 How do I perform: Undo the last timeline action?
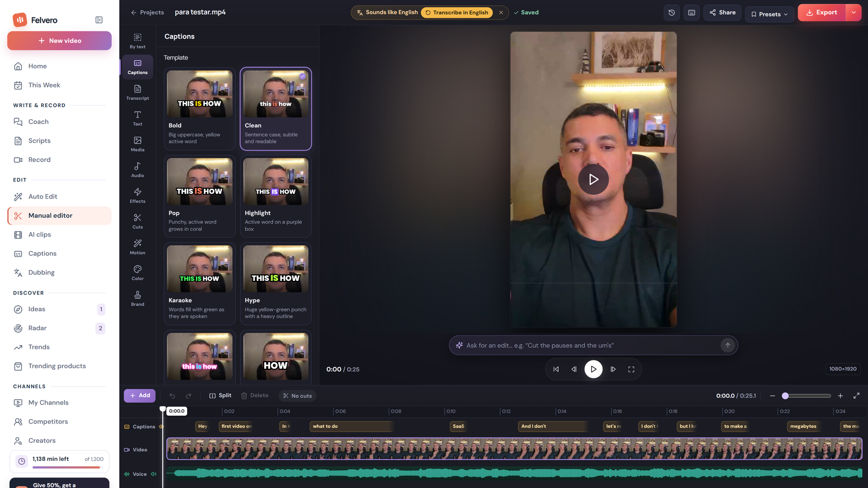pyautogui.click(x=172, y=396)
